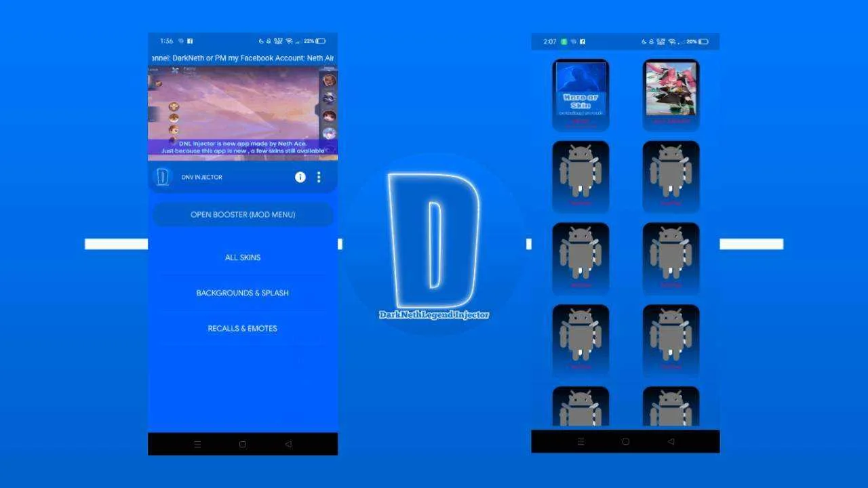Screen dimensions: 868x488
Task: Tap the 20% battery icon in status bar
Action: click(703, 41)
